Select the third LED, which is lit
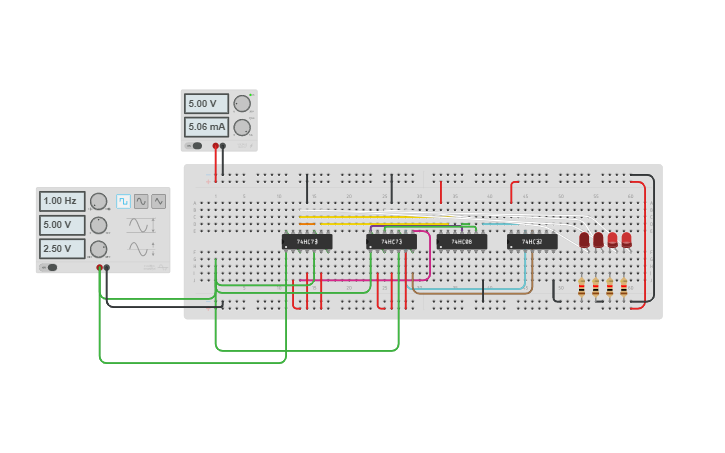The width and height of the screenshot is (725, 453). click(x=612, y=240)
